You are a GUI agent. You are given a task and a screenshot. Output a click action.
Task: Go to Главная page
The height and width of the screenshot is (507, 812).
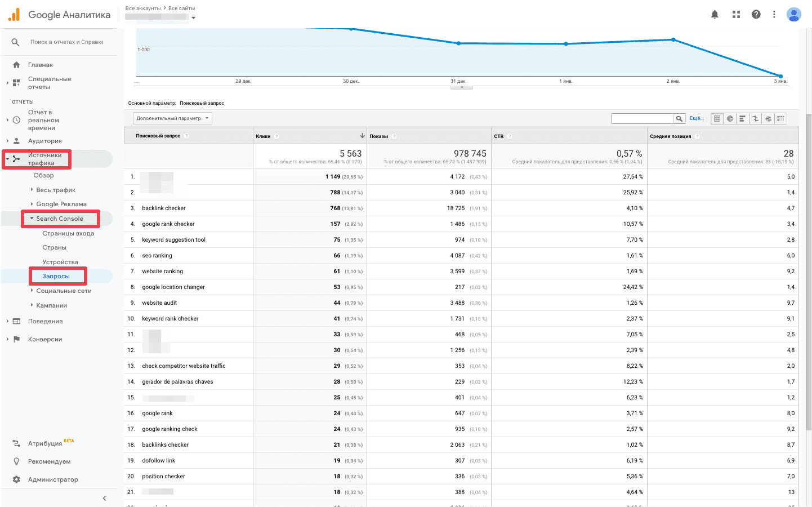pos(41,65)
